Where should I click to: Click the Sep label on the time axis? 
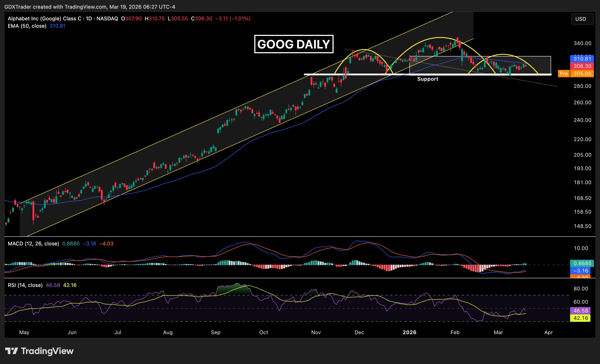[x=216, y=332]
